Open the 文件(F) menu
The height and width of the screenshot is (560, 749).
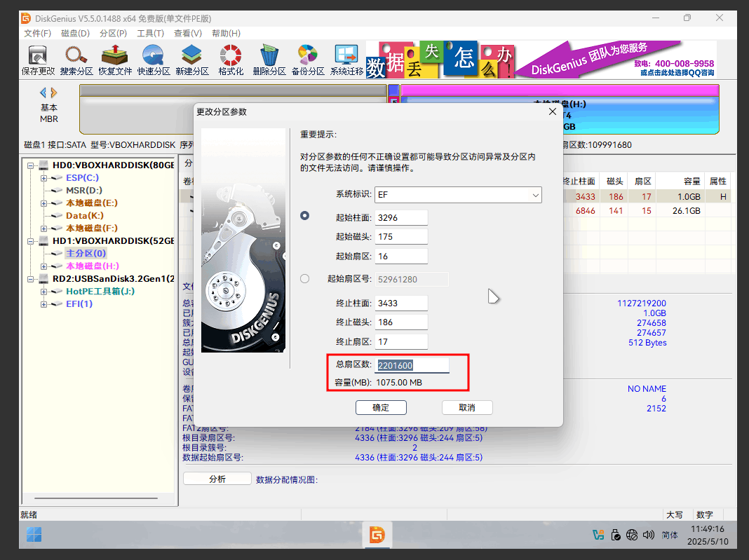tap(38, 34)
